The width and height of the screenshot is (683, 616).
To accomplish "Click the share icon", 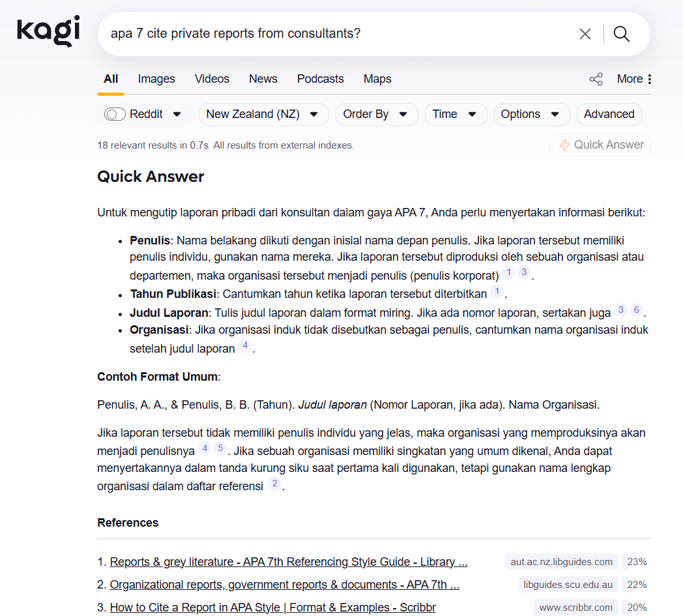I will (596, 79).
